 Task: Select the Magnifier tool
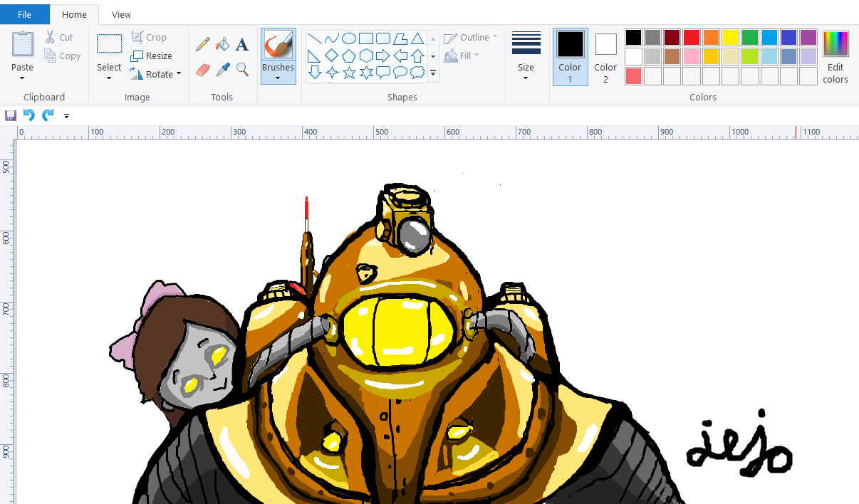coord(242,69)
